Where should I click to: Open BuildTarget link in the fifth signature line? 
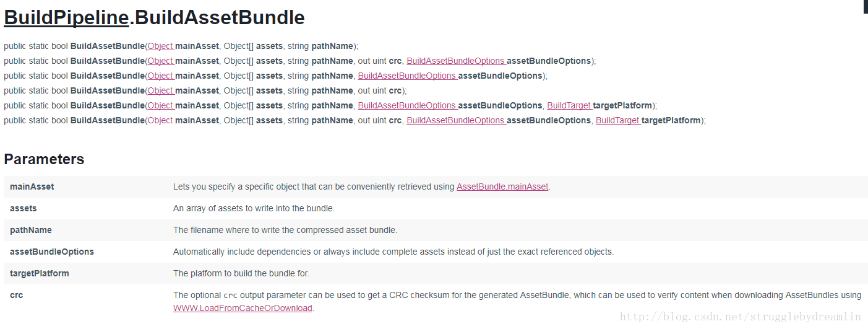569,105
